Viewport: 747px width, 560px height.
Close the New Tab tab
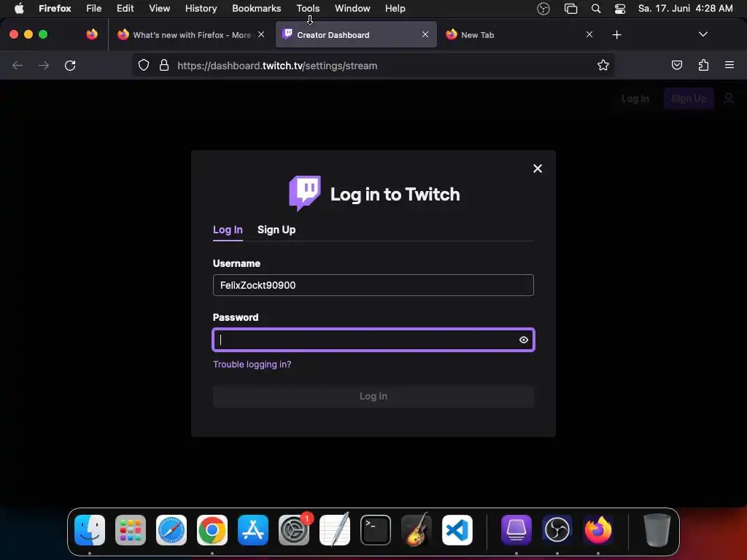[589, 34]
